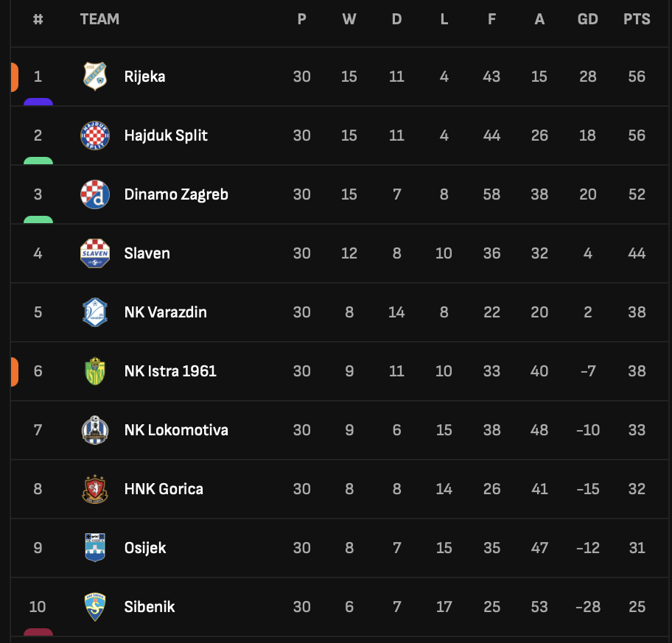This screenshot has height=643, width=672.
Task: Open the Hajduk Split team link
Action: 166,136
